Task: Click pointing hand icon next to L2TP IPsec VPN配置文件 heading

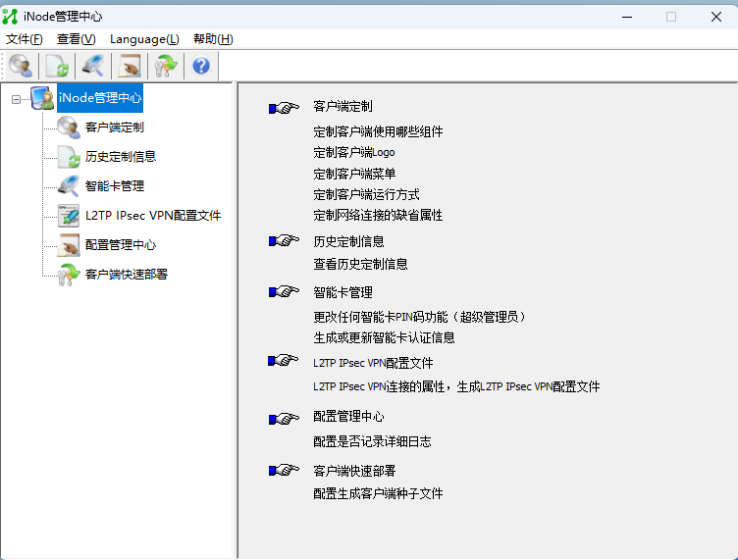Action: (x=284, y=360)
